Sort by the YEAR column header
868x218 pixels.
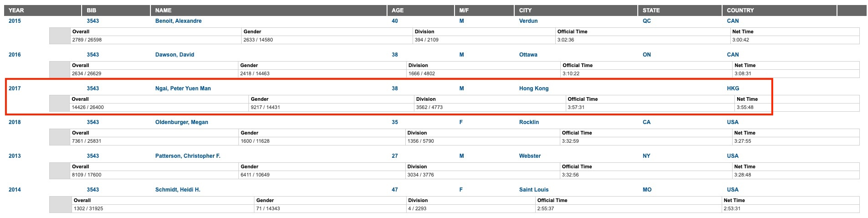point(16,10)
